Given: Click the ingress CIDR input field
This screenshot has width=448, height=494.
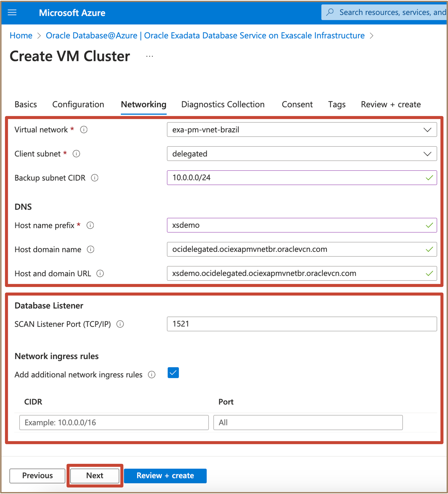Looking at the screenshot, I should point(114,422).
